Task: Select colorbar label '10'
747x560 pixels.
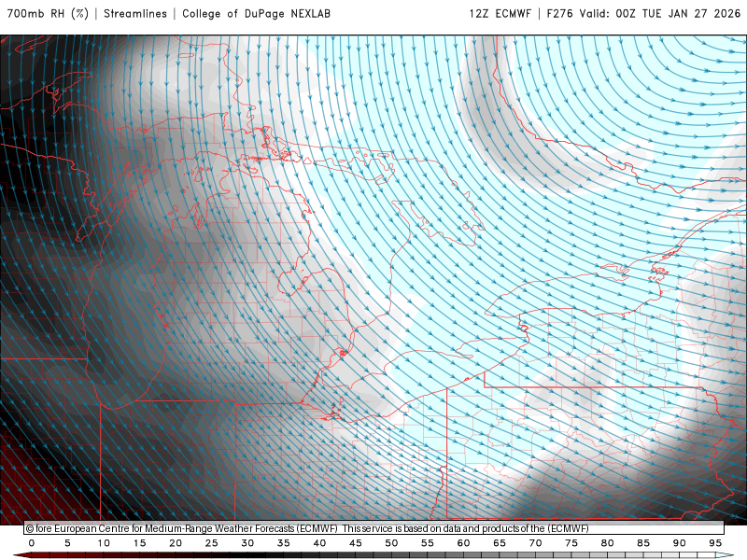Action: (104, 543)
